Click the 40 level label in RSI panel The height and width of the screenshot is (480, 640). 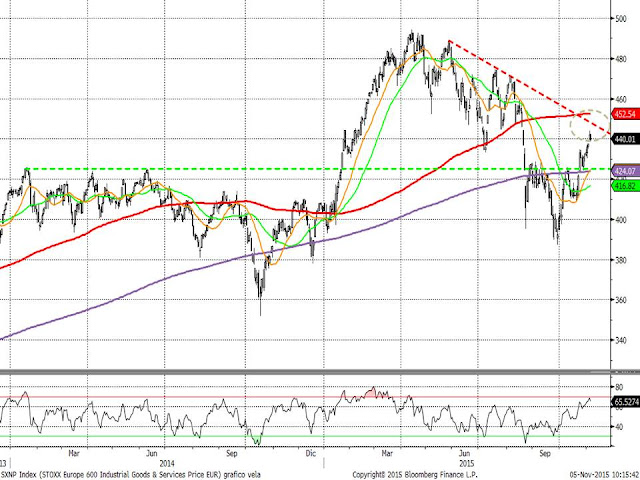[619, 427]
